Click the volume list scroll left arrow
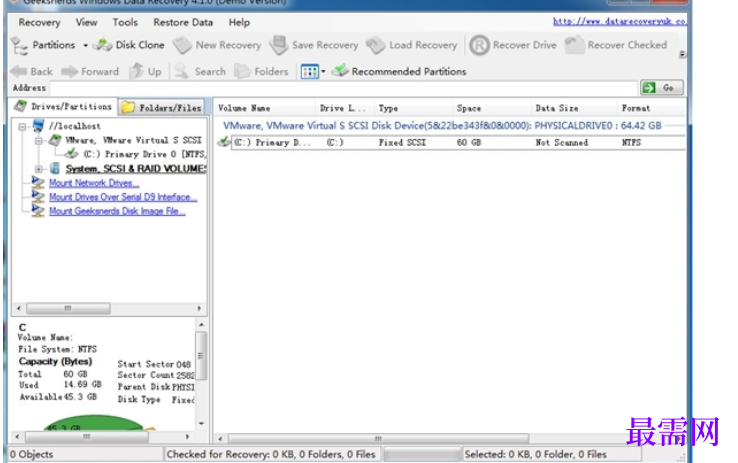This screenshot has height=463, width=738. [x=220, y=439]
